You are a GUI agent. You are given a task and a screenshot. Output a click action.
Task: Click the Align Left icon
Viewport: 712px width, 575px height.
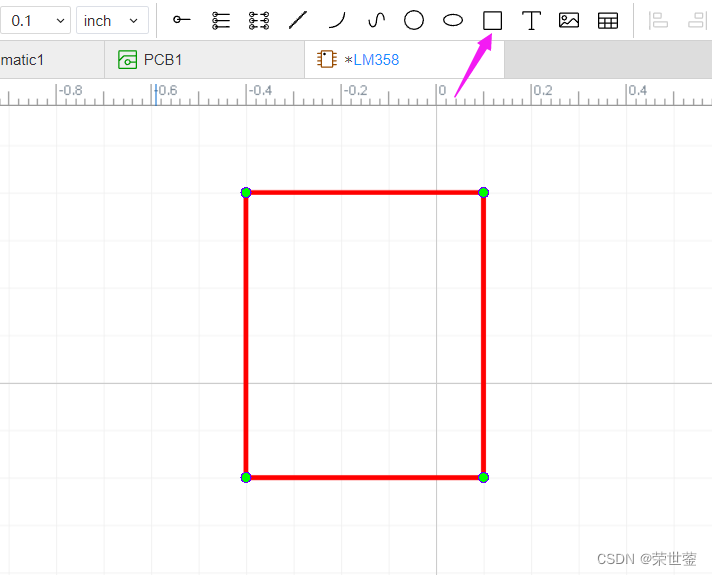[658, 20]
